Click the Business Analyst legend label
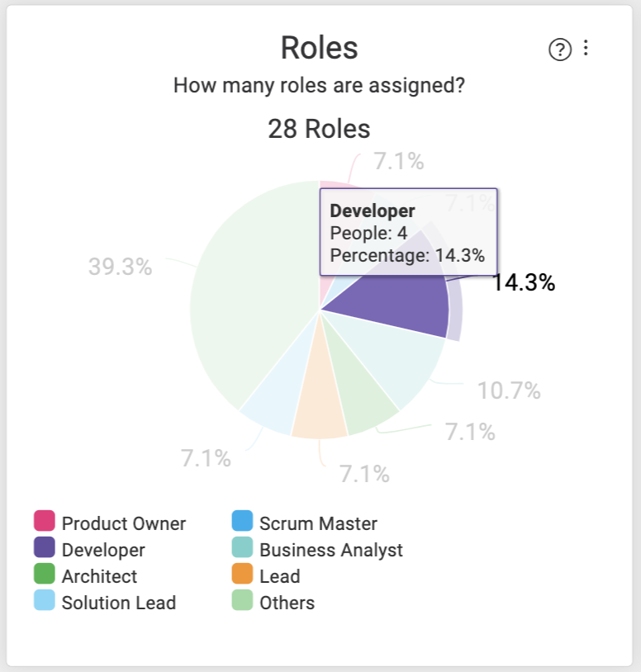641x672 pixels. [x=331, y=551]
